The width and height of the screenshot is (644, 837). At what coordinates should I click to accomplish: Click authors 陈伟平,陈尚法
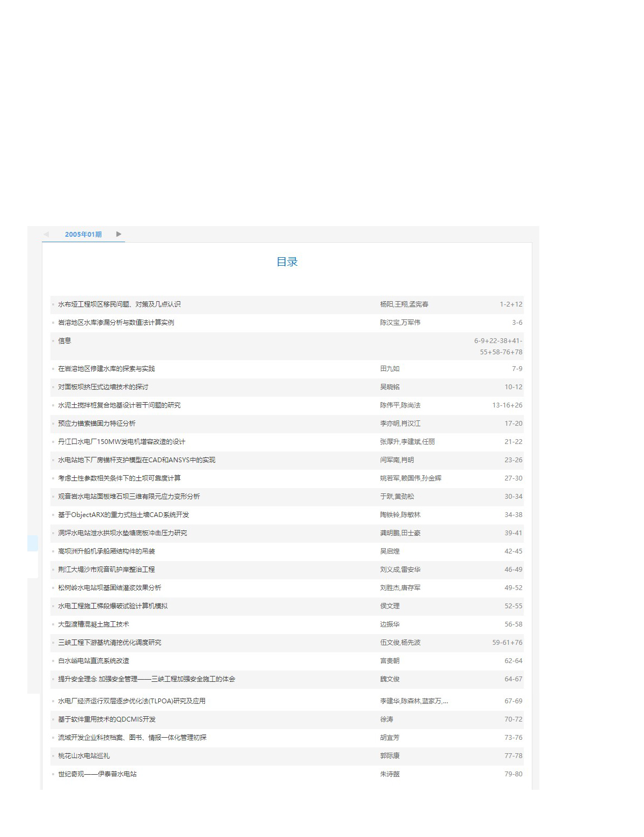400,405
